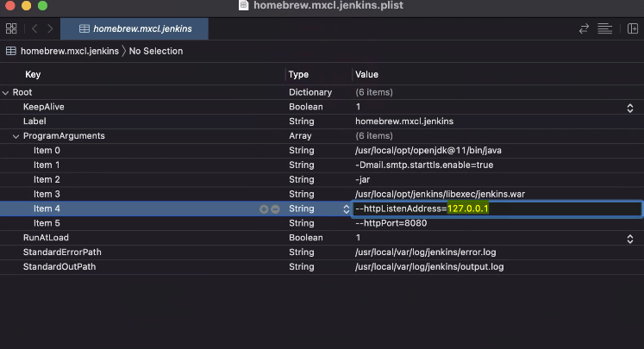Select the StandardErrorPath row
Viewport: 644px width, 349px height.
coord(322,252)
